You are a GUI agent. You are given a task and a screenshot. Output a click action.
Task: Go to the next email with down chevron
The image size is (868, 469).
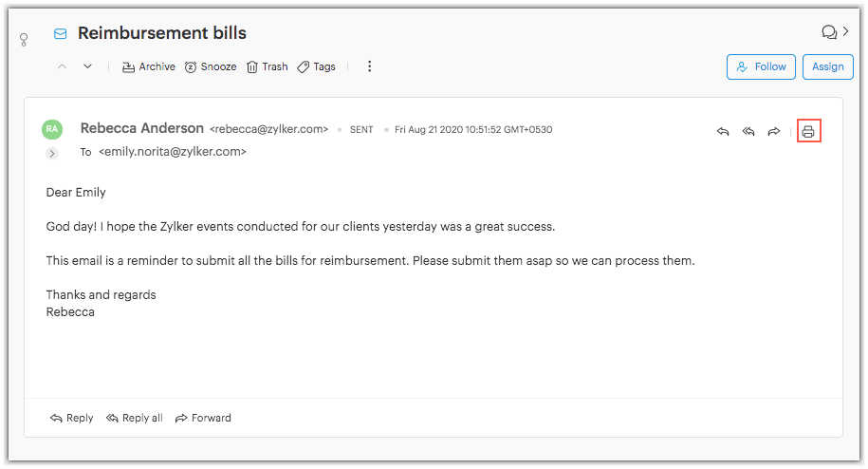click(x=87, y=66)
